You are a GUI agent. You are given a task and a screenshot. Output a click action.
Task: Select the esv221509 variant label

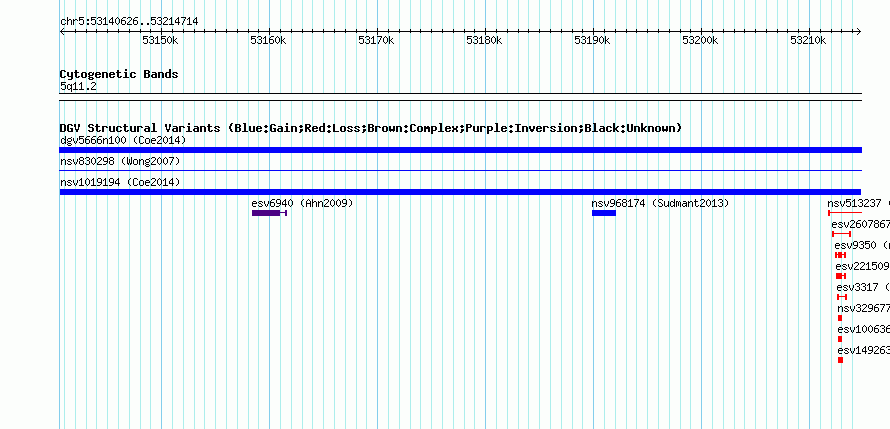(862, 266)
